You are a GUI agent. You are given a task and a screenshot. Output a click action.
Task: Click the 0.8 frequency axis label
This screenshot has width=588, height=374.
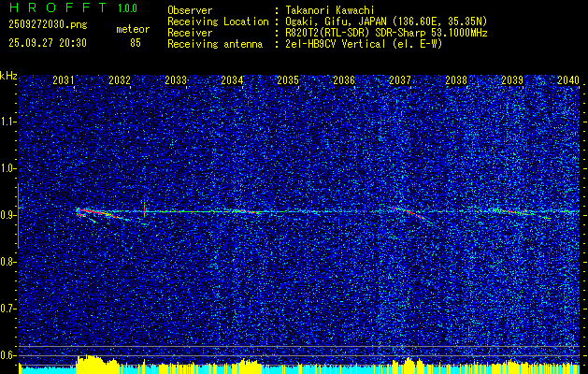[x=8, y=262]
